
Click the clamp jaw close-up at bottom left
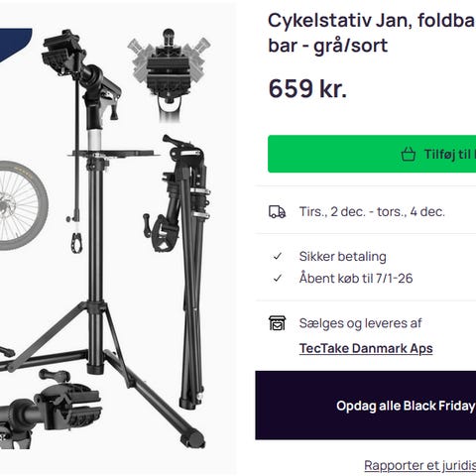click(x=50, y=409)
